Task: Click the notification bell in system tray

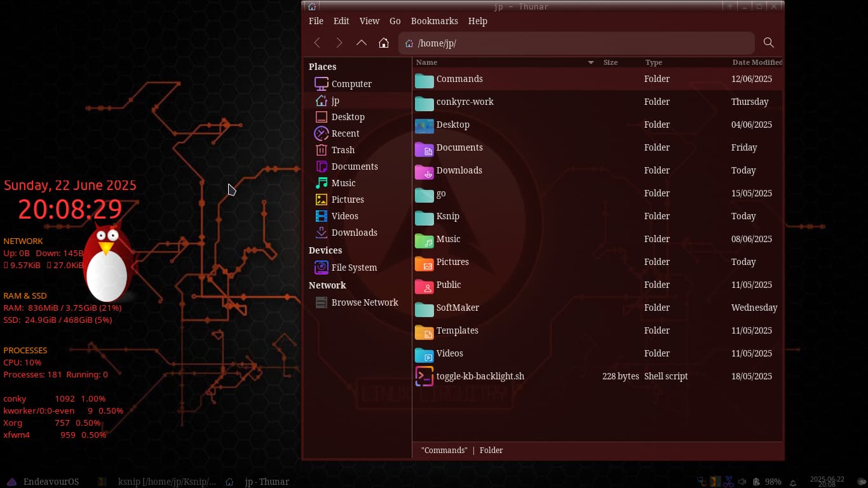Action: coord(792,482)
